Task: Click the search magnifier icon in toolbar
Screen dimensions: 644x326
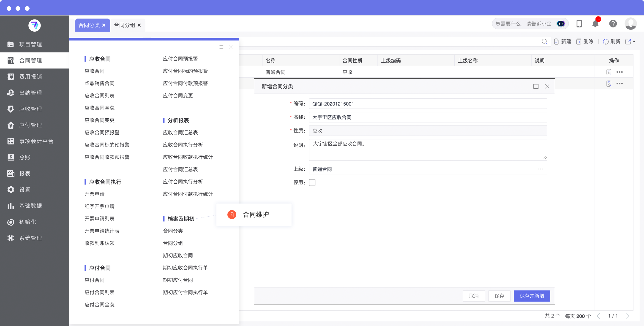Action: (544, 41)
